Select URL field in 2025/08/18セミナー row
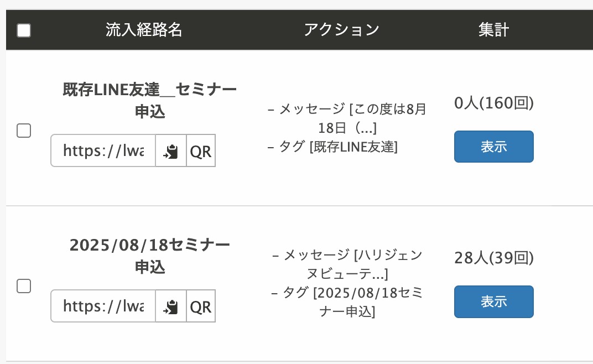 103,306
